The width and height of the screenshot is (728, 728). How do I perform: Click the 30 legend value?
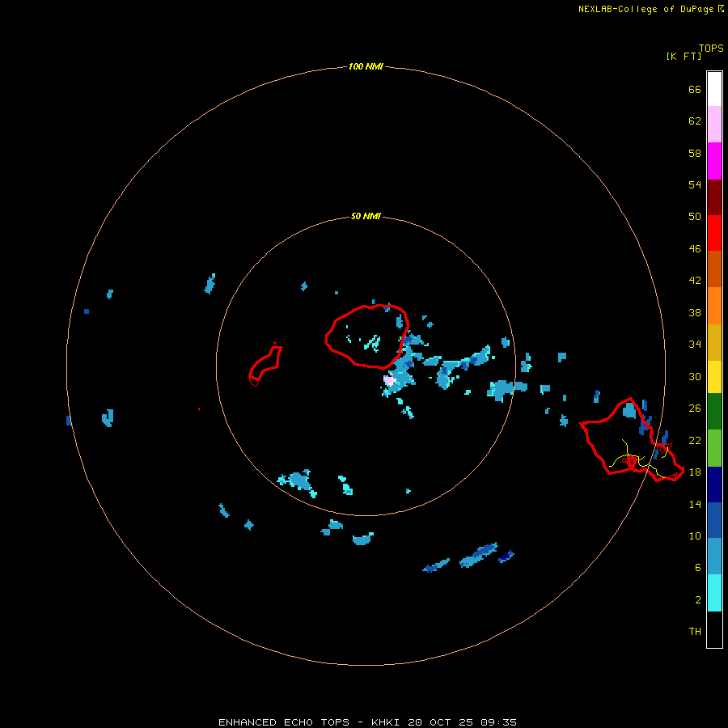pos(695,376)
